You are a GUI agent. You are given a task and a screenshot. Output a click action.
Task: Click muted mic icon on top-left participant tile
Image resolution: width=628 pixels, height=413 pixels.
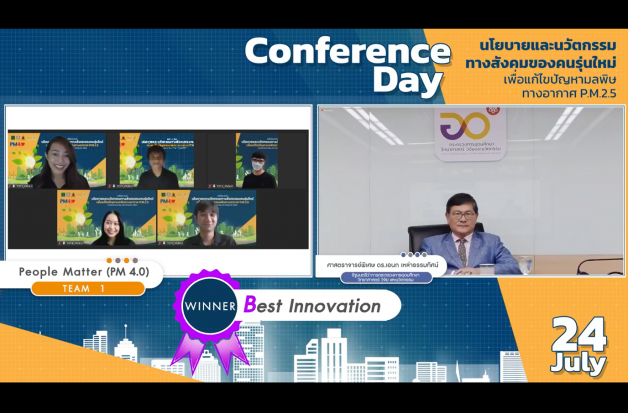coord(12,186)
